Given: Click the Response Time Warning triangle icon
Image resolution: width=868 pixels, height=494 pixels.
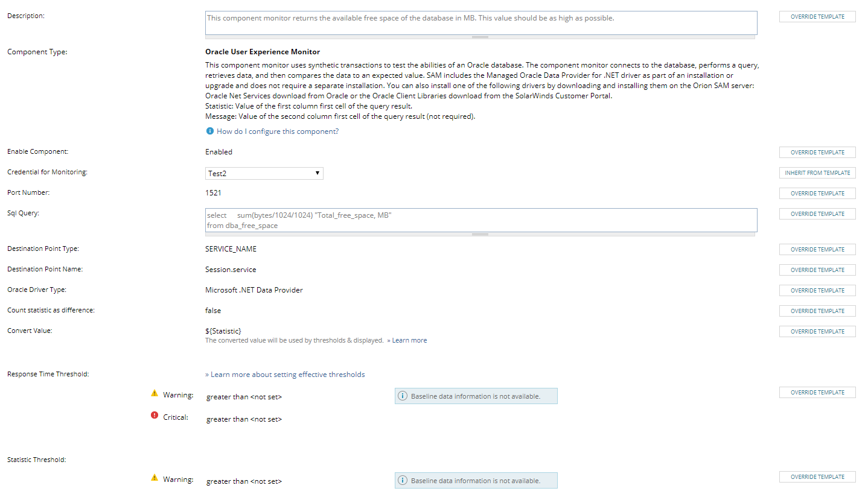Looking at the screenshot, I should [155, 394].
